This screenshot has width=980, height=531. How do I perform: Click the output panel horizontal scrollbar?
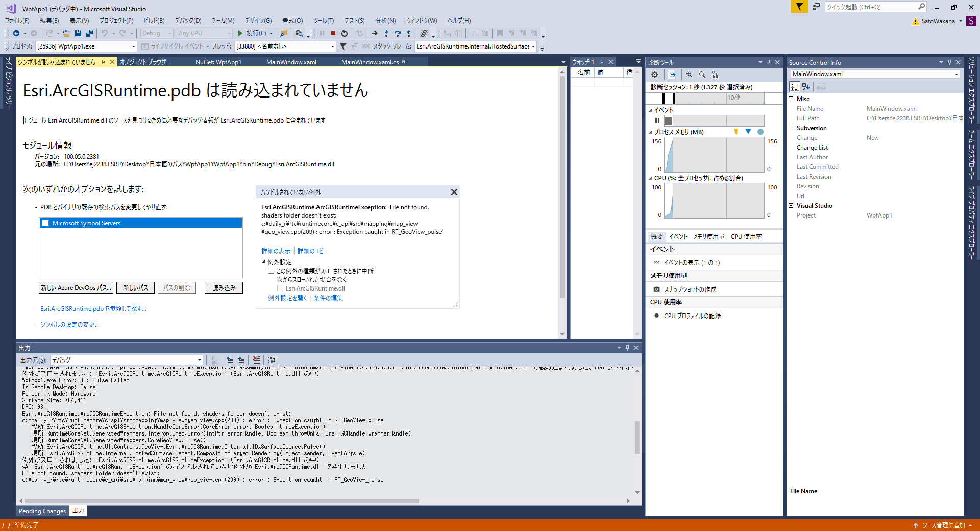222,501
